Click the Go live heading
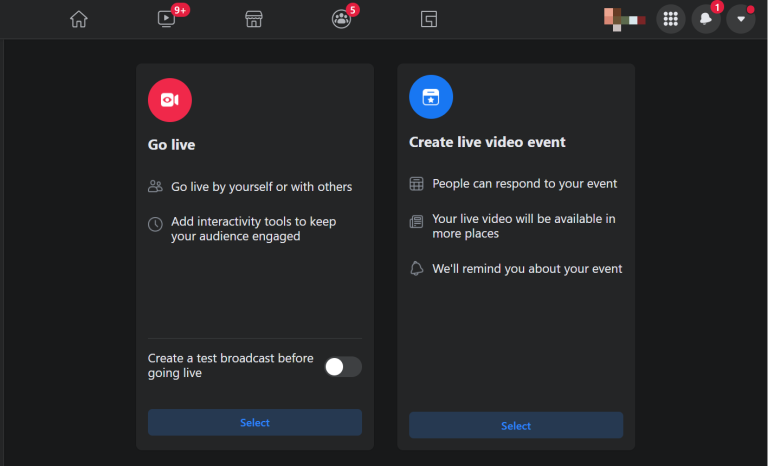The width and height of the screenshot is (768, 466). pos(172,145)
